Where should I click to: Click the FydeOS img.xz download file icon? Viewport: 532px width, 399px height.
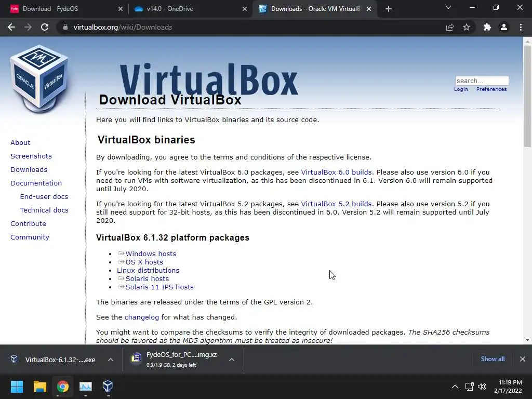136,358
